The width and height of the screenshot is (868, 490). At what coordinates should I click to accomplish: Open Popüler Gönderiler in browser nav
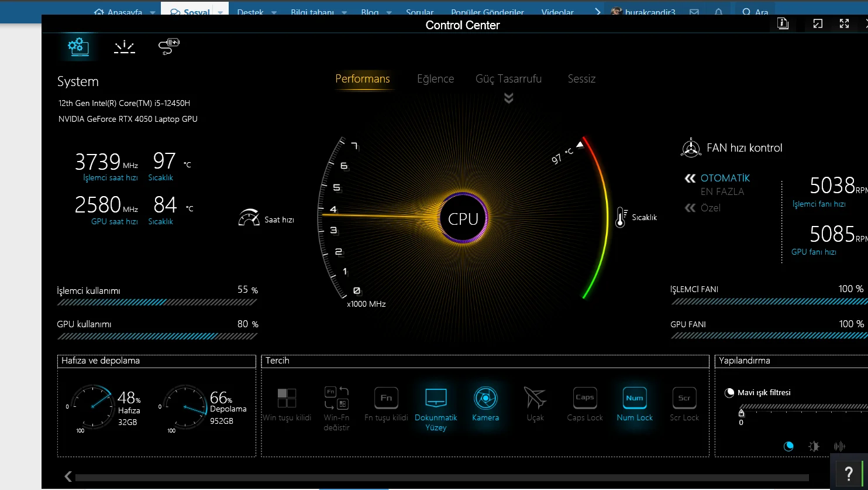point(488,12)
